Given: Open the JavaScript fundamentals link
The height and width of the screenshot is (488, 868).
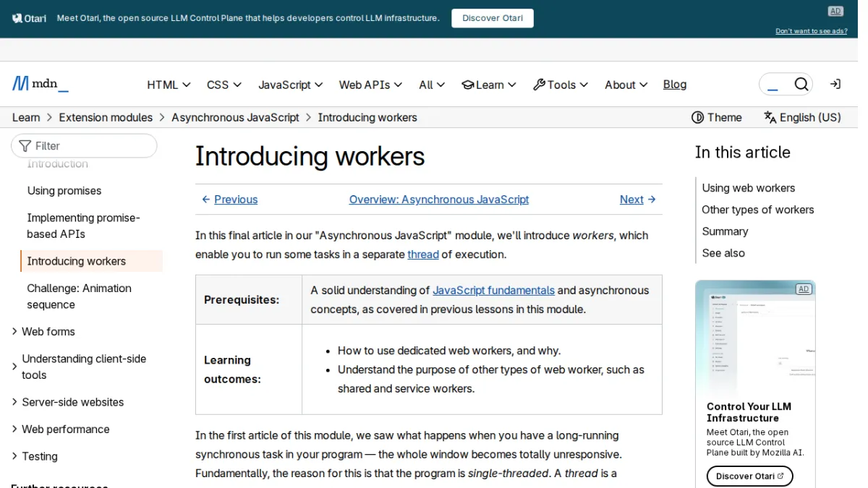Looking at the screenshot, I should (x=493, y=290).
